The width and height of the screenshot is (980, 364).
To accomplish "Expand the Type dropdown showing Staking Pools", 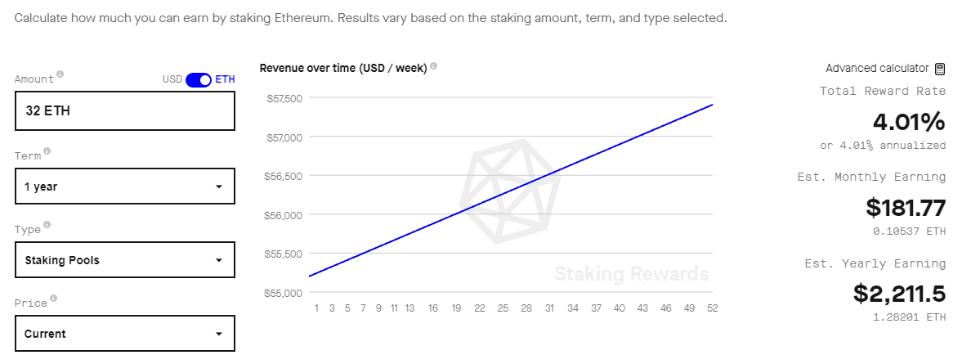I will pyautogui.click(x=125, y=260).
